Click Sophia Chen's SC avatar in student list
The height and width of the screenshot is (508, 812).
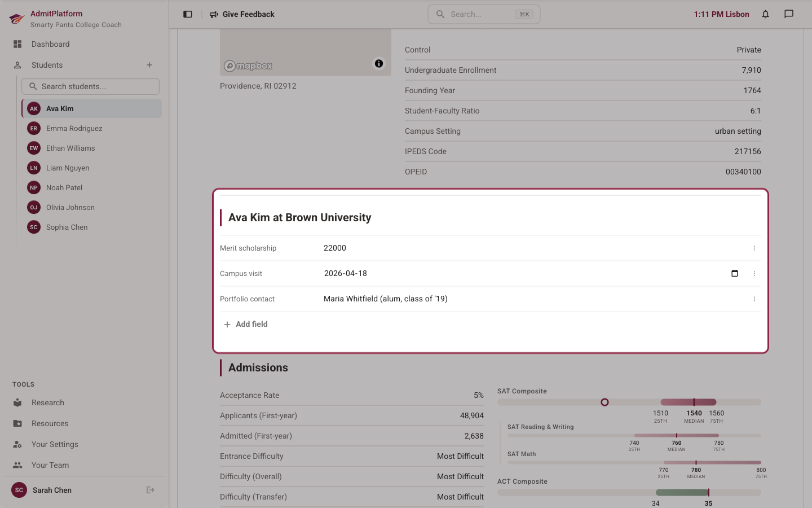34,227
